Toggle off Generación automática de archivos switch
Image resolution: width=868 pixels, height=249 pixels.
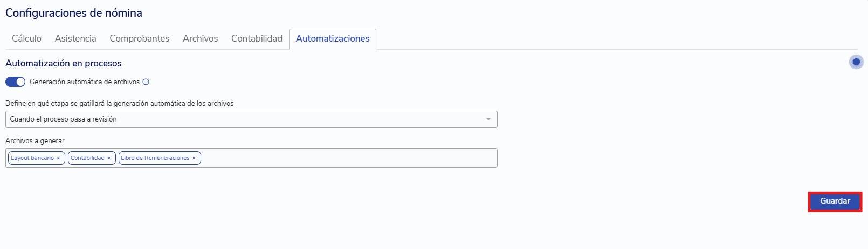coord(15,82)
